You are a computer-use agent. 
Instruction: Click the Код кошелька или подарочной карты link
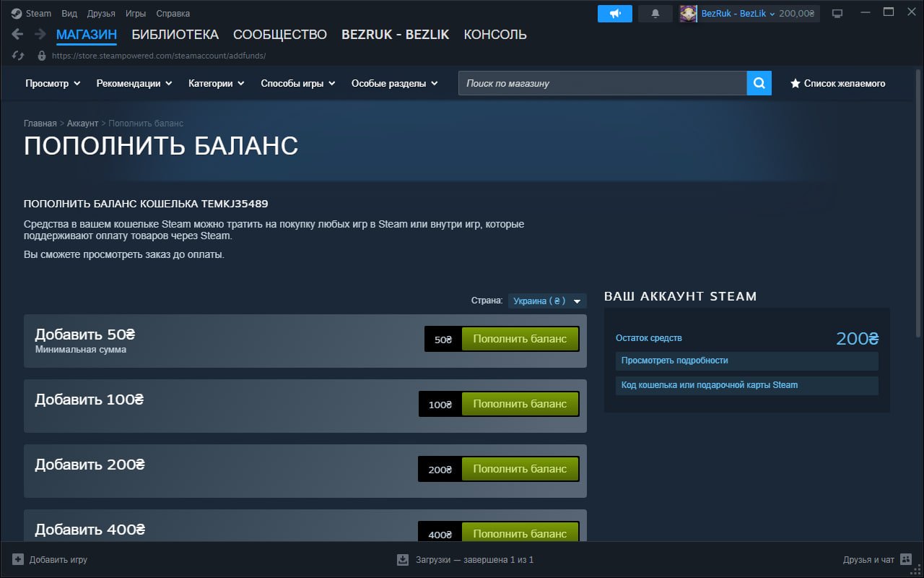[x=709, y=385]
